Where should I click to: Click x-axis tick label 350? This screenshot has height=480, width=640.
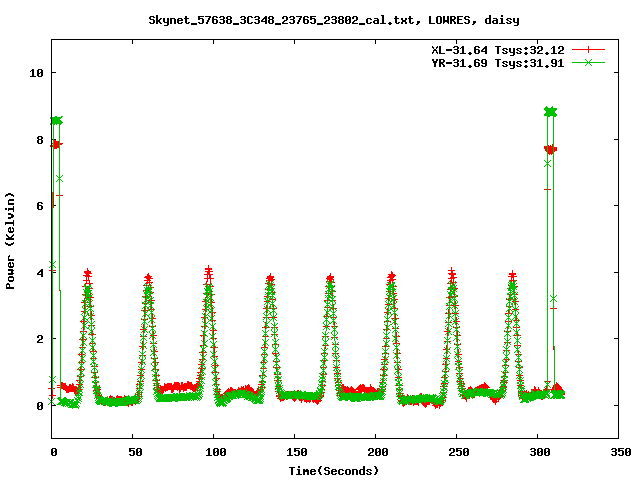coord(620,452)
